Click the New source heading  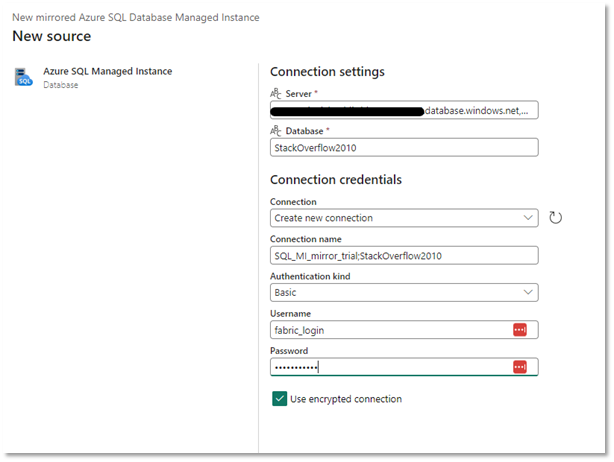(x=52, y=36)
